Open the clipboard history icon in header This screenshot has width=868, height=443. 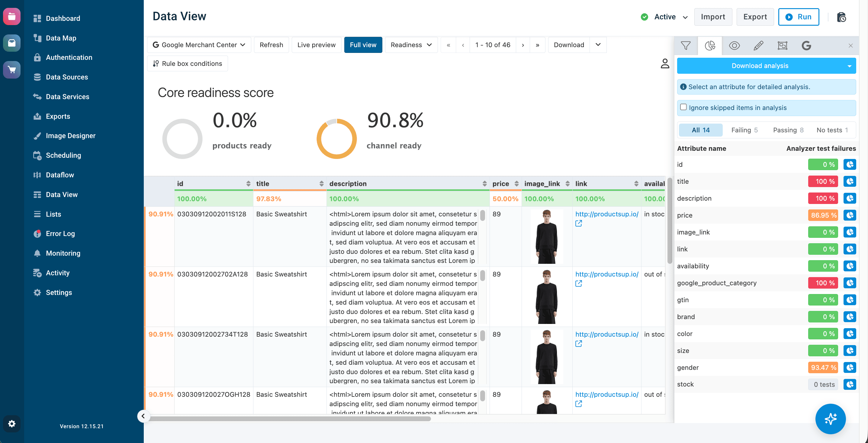click(841, 17)
